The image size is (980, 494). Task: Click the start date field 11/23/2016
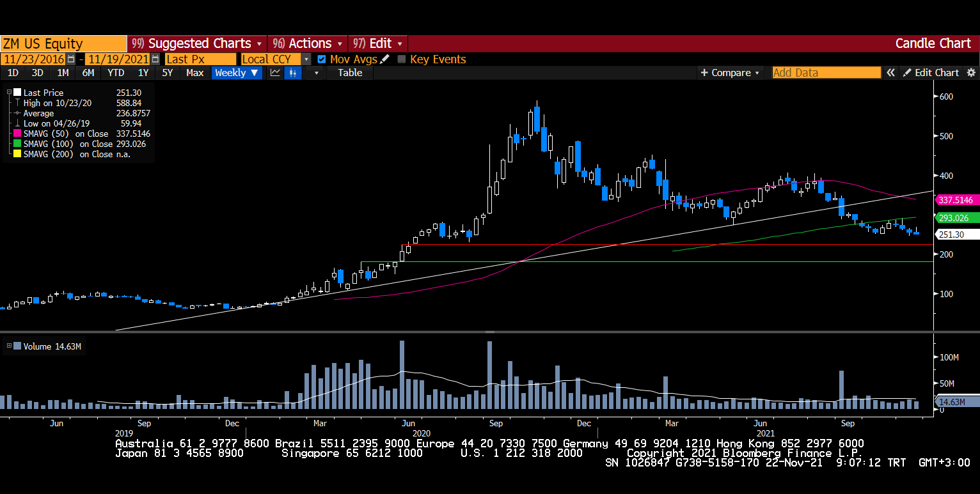click(33, 59)
